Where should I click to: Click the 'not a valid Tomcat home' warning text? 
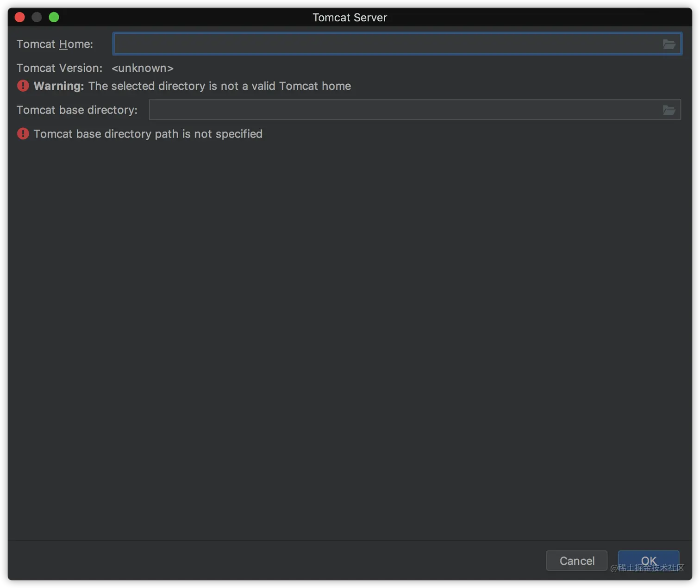192,86
